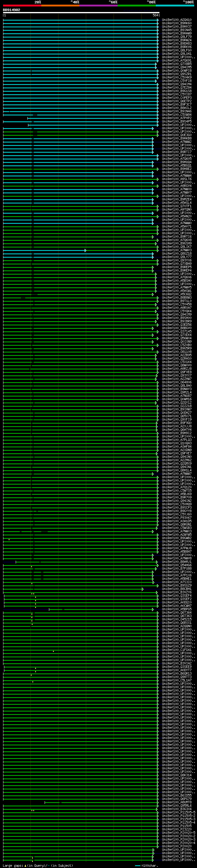Click UniRef100_Q7EZ84 hit name

(177, 88)
